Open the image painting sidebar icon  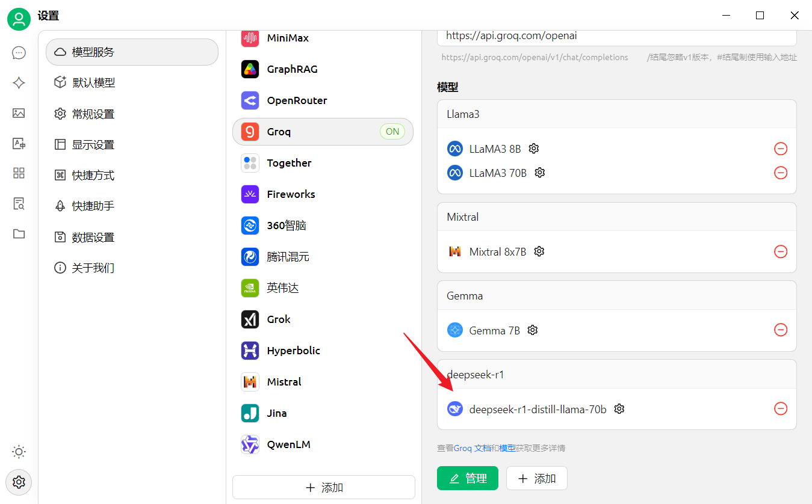point(19,113)
